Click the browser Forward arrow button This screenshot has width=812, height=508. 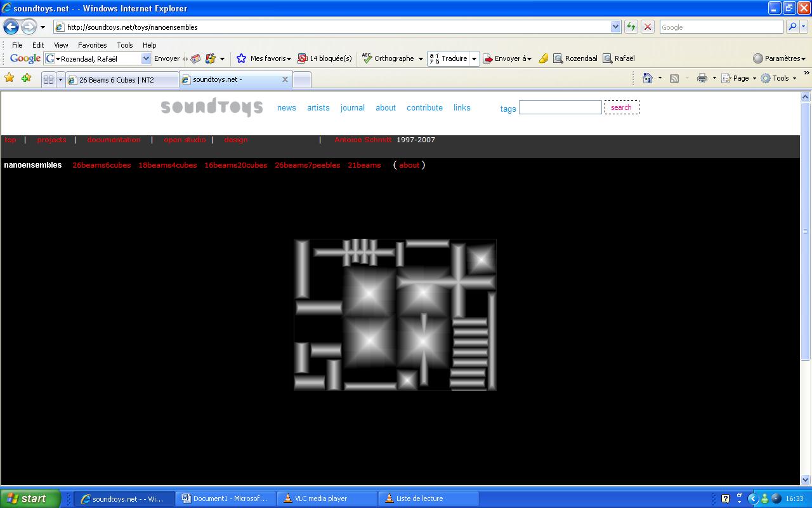(x=29, y=27)
